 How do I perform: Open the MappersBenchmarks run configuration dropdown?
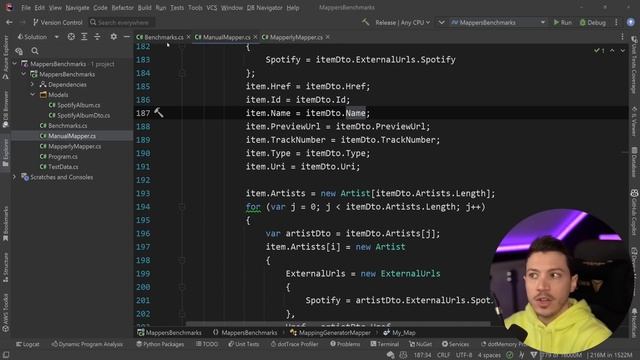(498, 22)
